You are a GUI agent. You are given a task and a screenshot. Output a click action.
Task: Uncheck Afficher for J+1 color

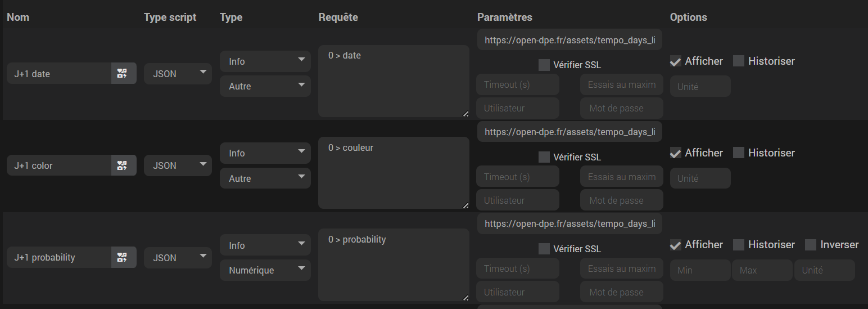(x=676, y=153)
